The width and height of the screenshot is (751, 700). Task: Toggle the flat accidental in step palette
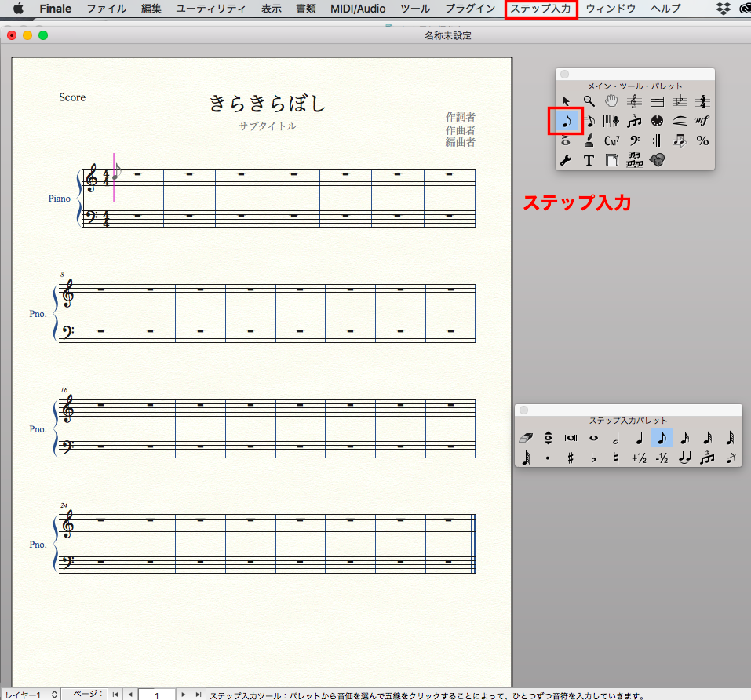point(593,458)
